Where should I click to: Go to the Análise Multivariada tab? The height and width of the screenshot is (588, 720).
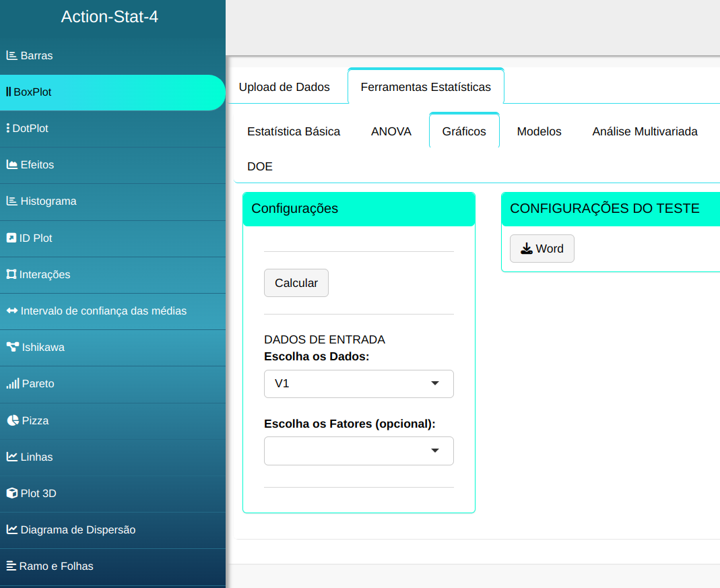[x=645, y=131]
